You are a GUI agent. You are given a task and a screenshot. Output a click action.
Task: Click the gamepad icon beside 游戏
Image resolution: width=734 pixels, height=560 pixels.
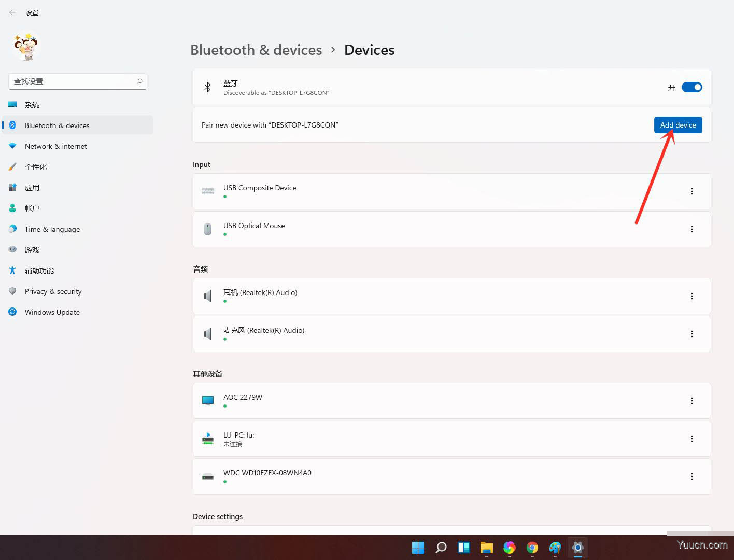(x=12, y=249)
